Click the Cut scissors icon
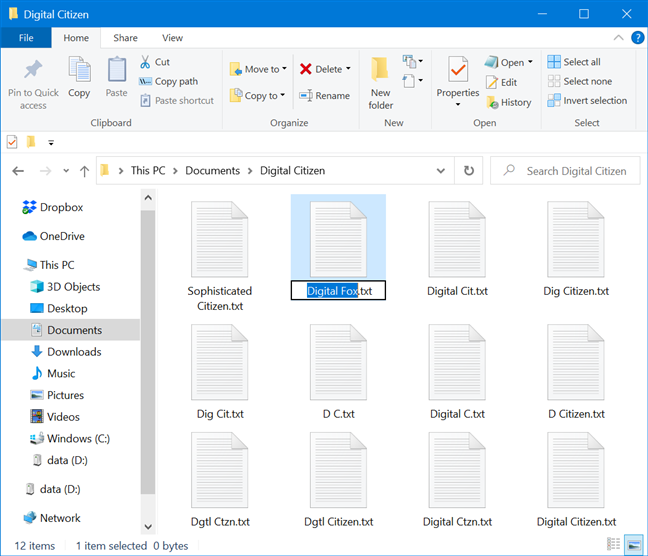The width and height of the screenshot is (648, 556). tap(146, 62)
